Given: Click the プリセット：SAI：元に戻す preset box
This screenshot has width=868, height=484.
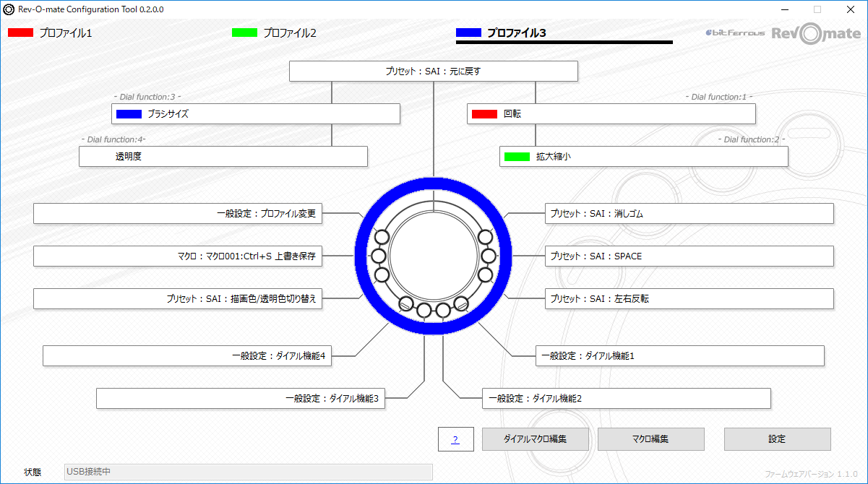Looking at the screenshot, I should [x=433, y=71].
